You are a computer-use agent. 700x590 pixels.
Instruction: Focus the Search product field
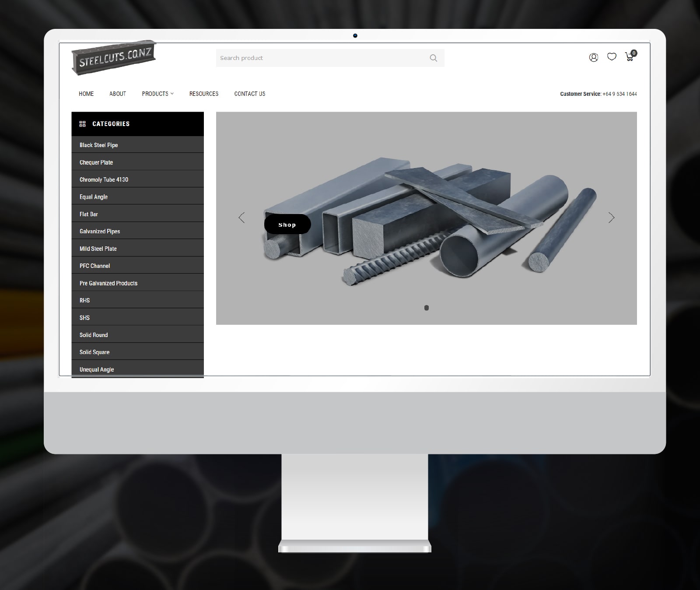[x=322, y=58]
